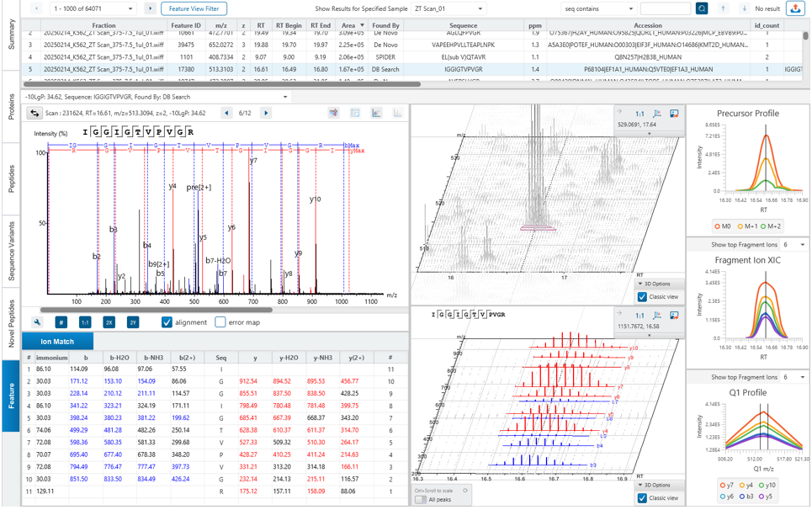
Task: Toggle the All peaks checkbox
Action: [x=421, y=499]
